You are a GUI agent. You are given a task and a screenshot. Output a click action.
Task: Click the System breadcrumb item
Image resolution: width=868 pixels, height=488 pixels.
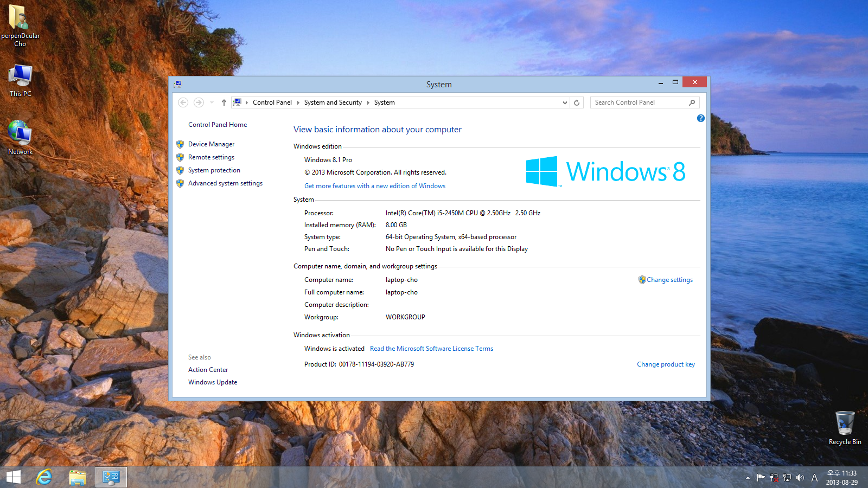pyautogui.click(x=384, y=102)
